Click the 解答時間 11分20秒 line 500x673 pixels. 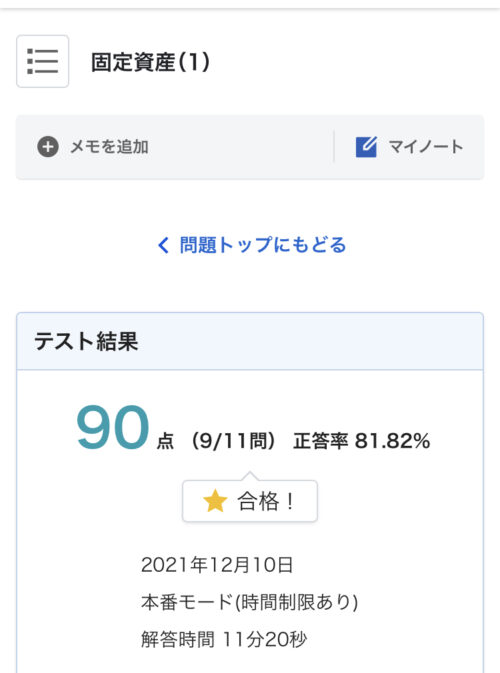[224, 640]
